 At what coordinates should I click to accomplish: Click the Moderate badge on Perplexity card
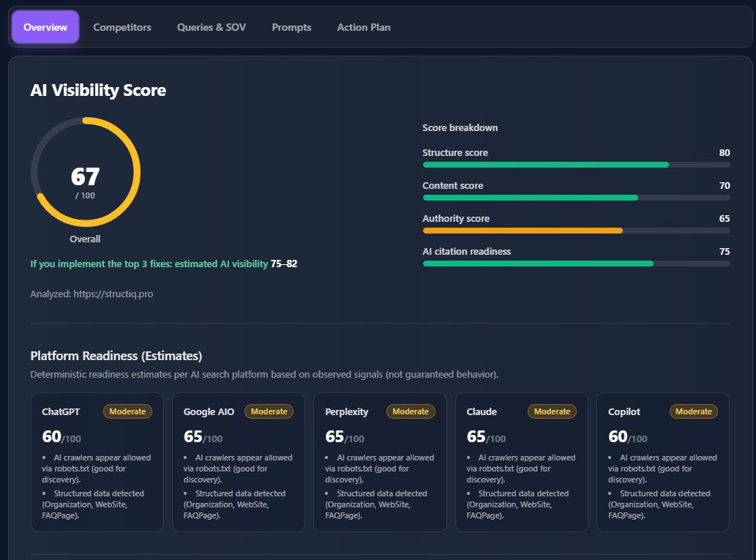(x=411, y=411)
